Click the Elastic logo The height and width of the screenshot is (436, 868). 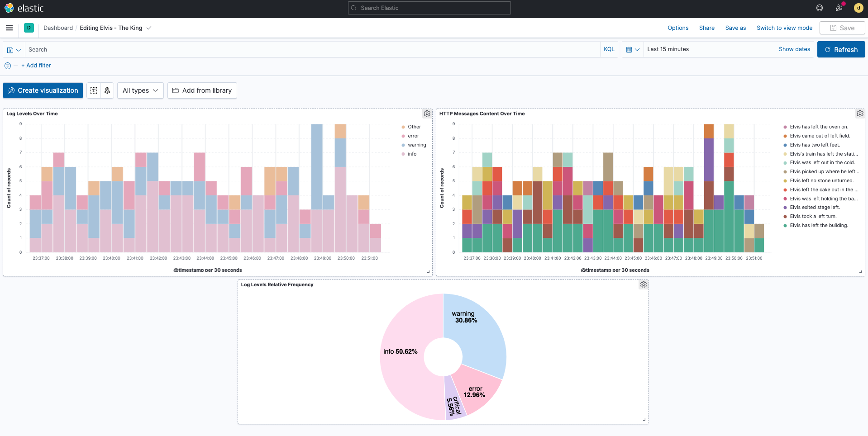pos(9,8)
